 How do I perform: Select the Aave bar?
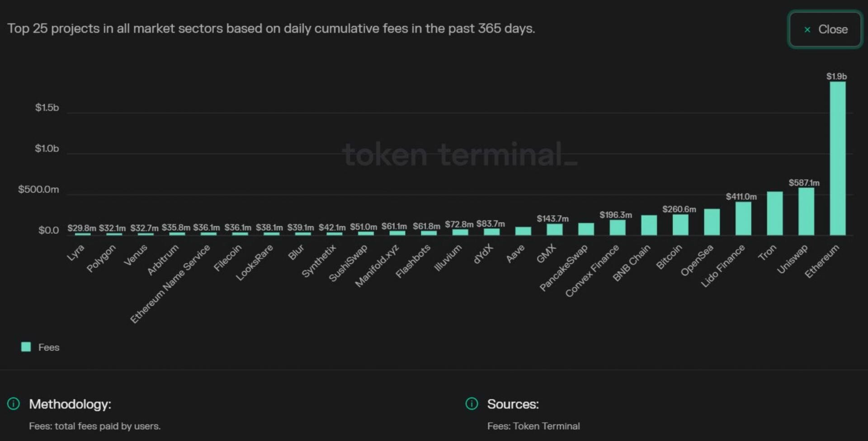[523, 231]
